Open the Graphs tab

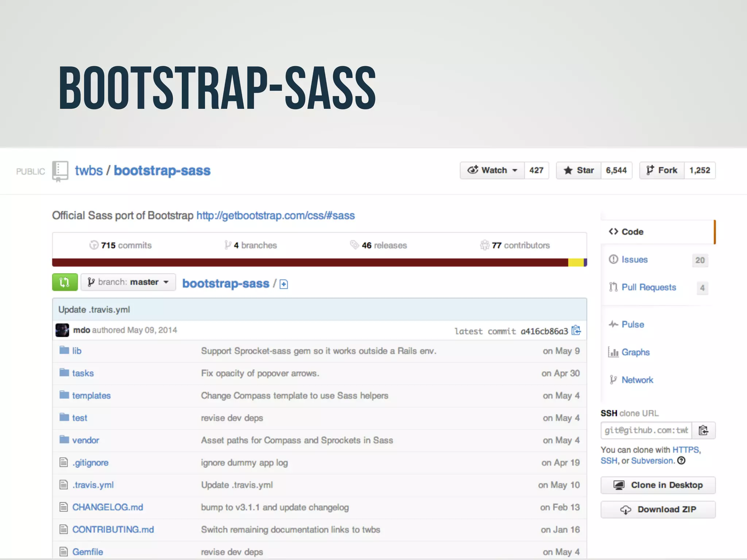click(x=629, y=352)
